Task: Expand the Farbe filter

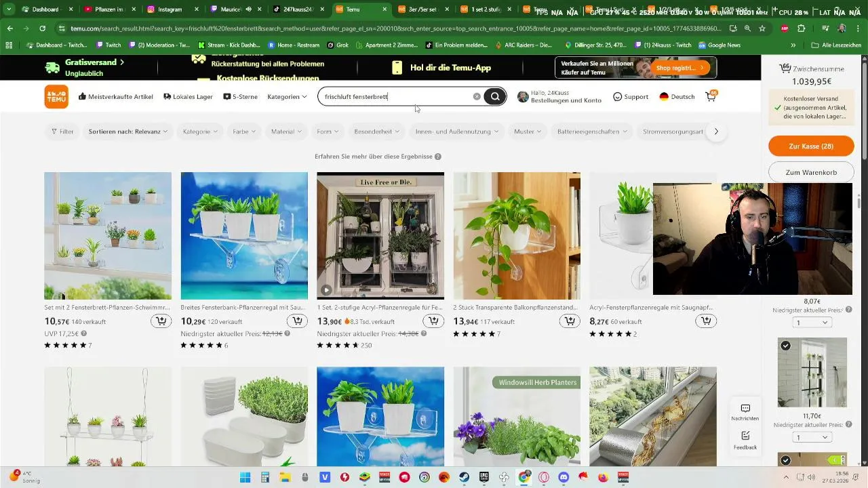Action: coord(244,131)
